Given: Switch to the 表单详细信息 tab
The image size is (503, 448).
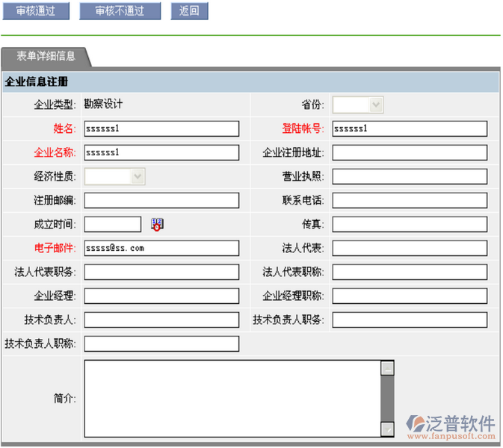Looking at the screenshot, I should coord(46,56).
